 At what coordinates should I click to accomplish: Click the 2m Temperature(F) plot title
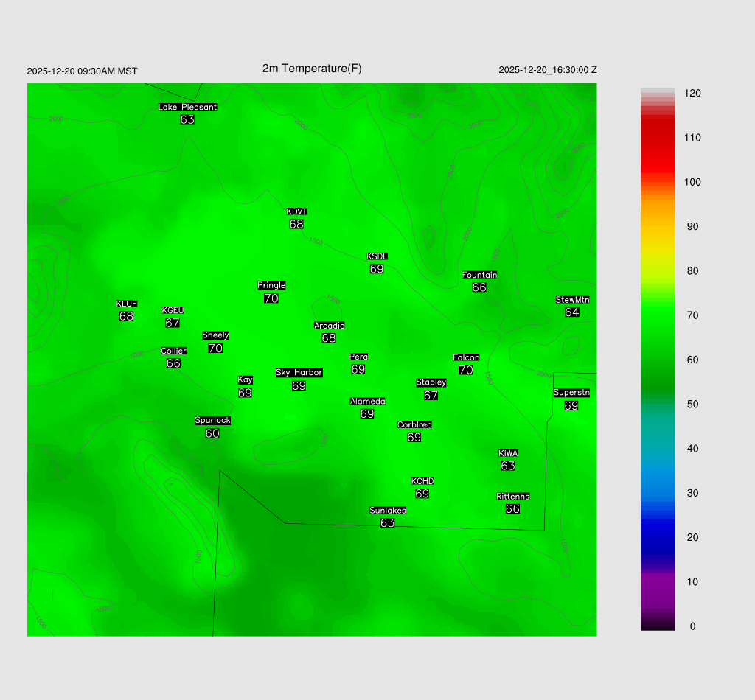coord(312,69)
